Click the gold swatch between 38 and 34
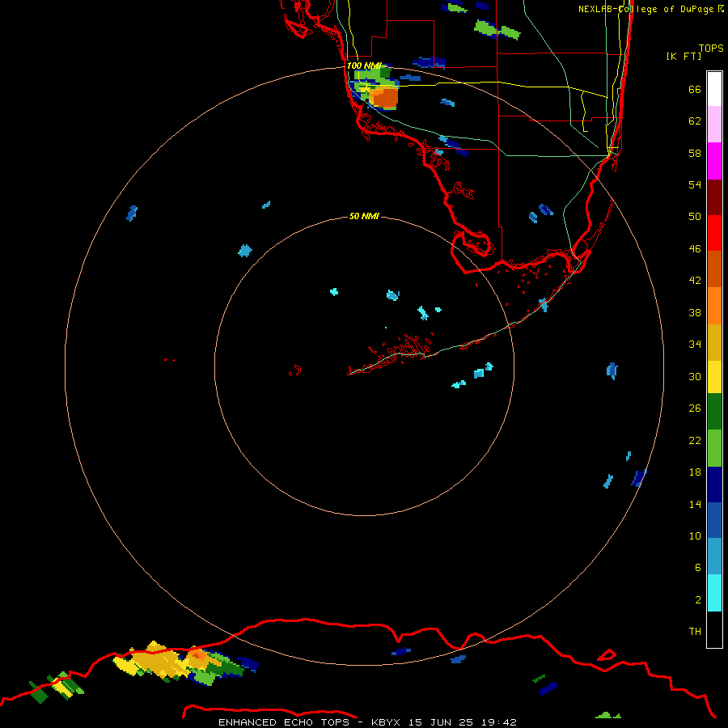This screenshot has width=728, height=728. (714, 341)
